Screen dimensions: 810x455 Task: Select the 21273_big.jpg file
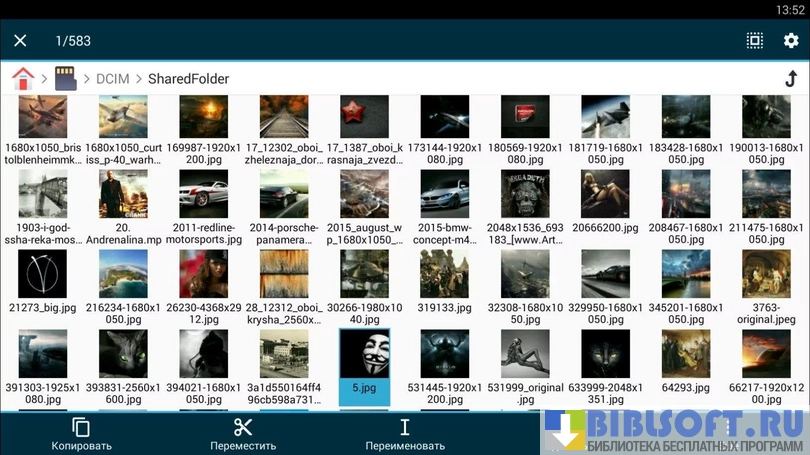(42, 275)
